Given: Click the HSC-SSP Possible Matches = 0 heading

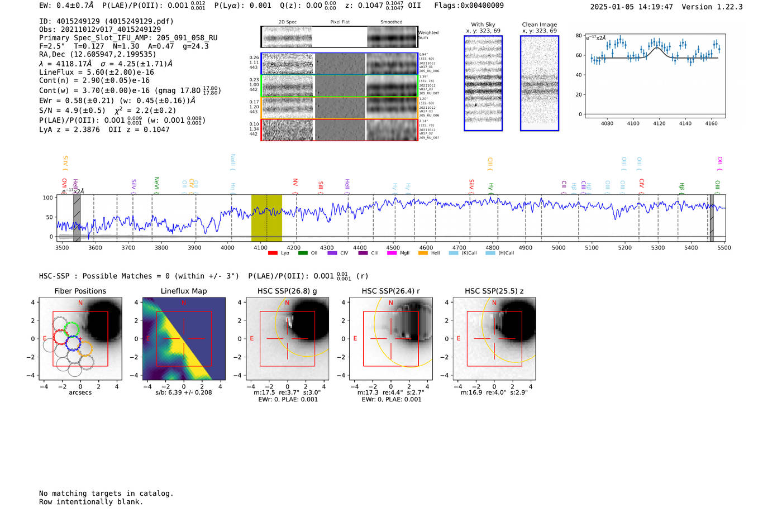Looking at the screenshot, I should coord(139,276).
